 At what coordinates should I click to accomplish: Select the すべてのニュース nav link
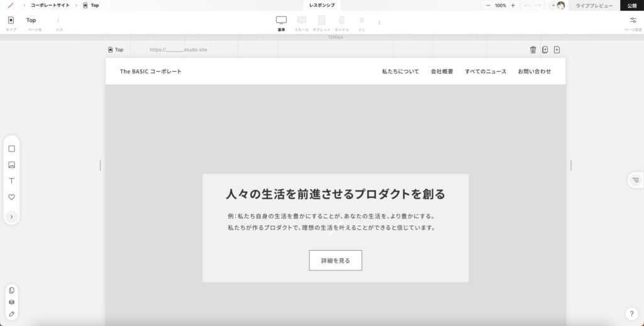(486, 72)
